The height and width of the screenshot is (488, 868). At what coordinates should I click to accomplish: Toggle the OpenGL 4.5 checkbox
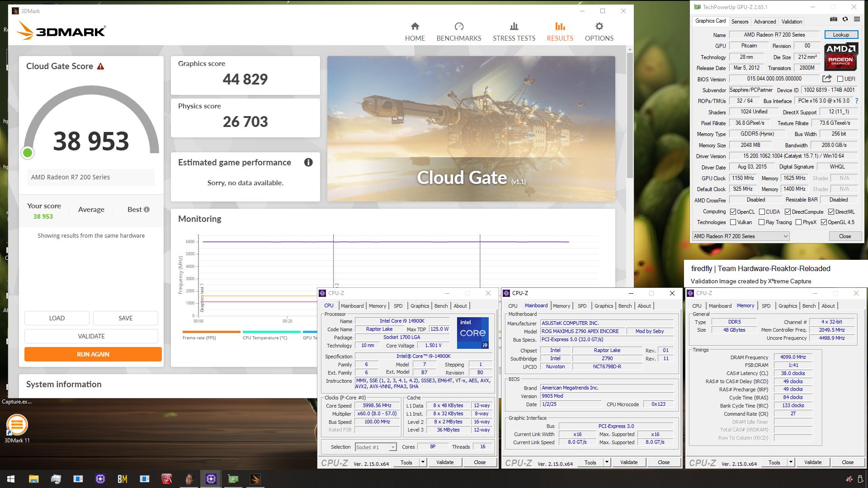coord(824,222)
